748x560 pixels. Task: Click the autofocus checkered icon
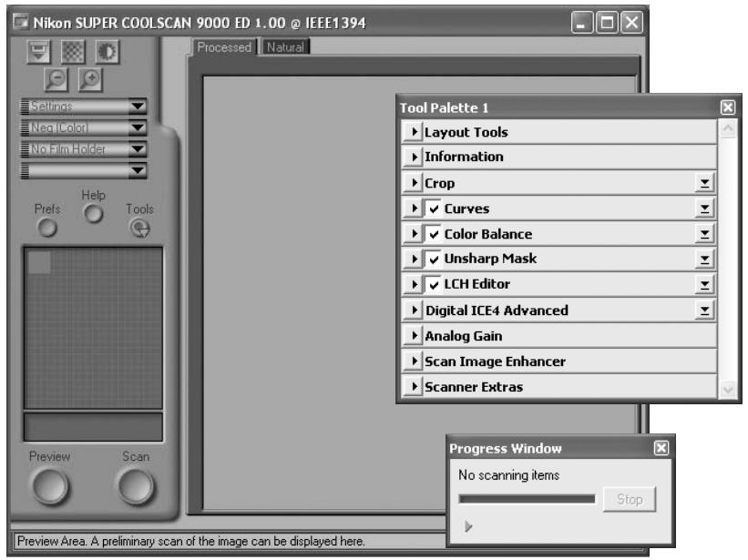click(x=73, y=52)
